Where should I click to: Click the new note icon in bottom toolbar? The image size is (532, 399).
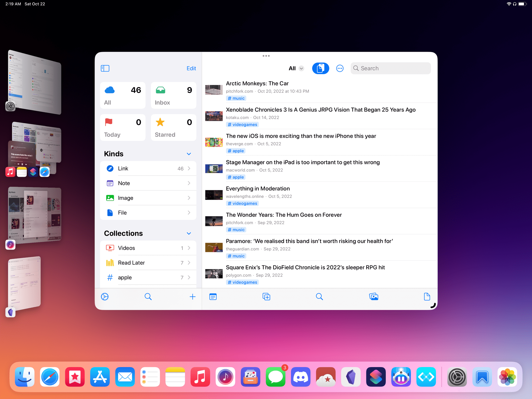(x=213, y=297)
